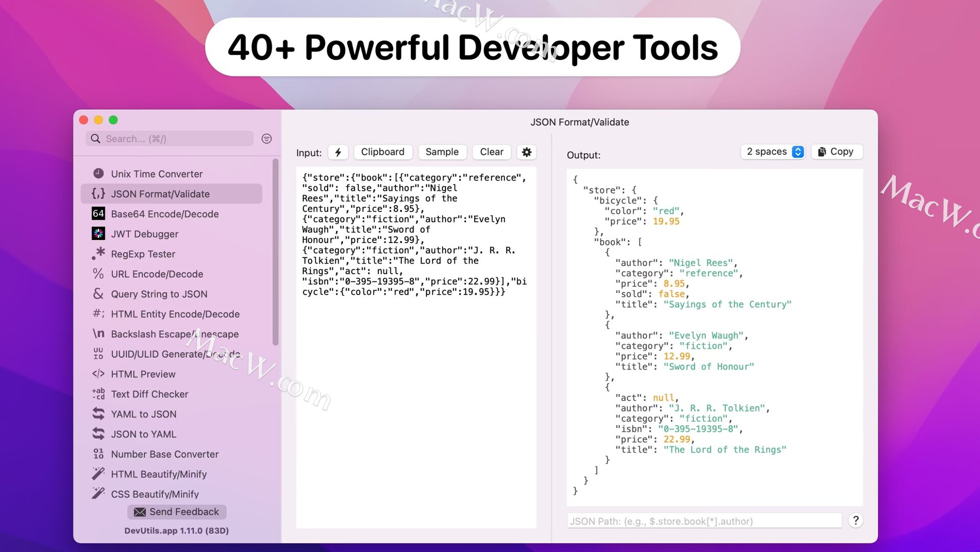Click the sidebar tool list scrollbar
Image resolution: width=980 pixels, height=552 pixels.
click(x=276, y=253)
